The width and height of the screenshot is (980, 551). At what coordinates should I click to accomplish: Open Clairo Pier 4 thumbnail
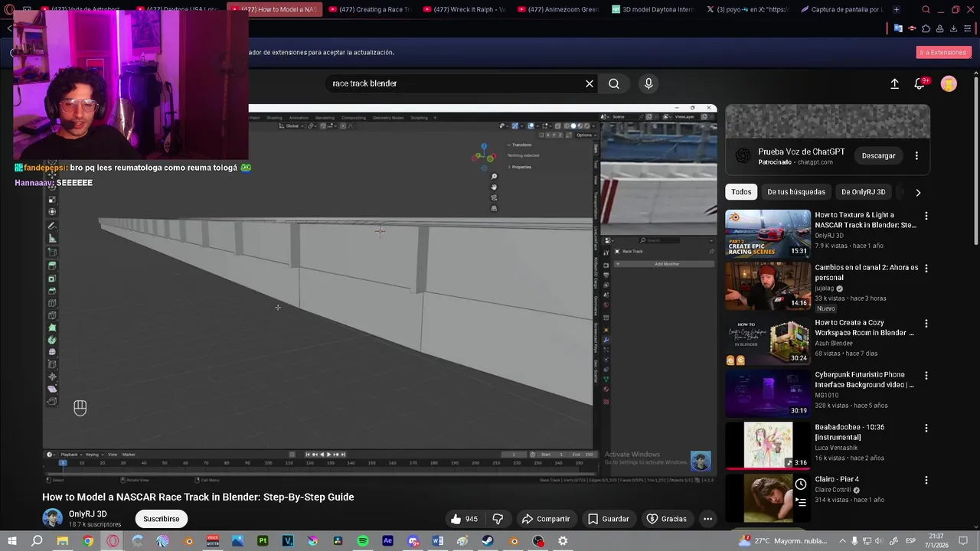coord(768,497)
